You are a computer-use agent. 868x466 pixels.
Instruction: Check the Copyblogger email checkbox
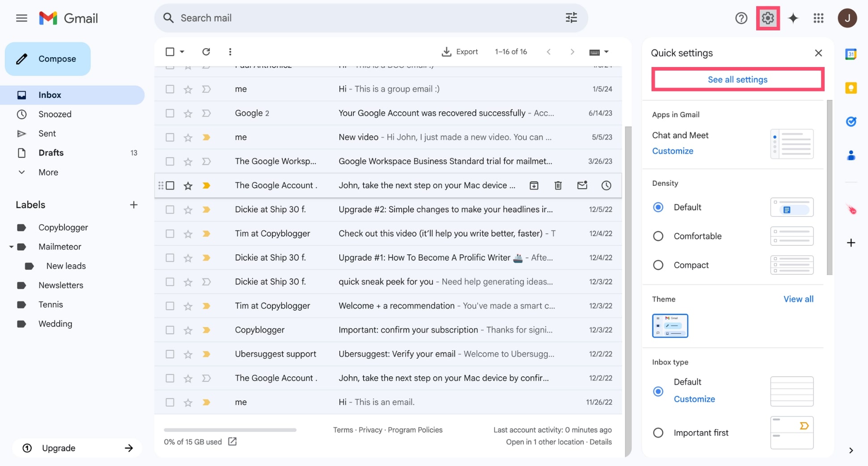[170, 330]
